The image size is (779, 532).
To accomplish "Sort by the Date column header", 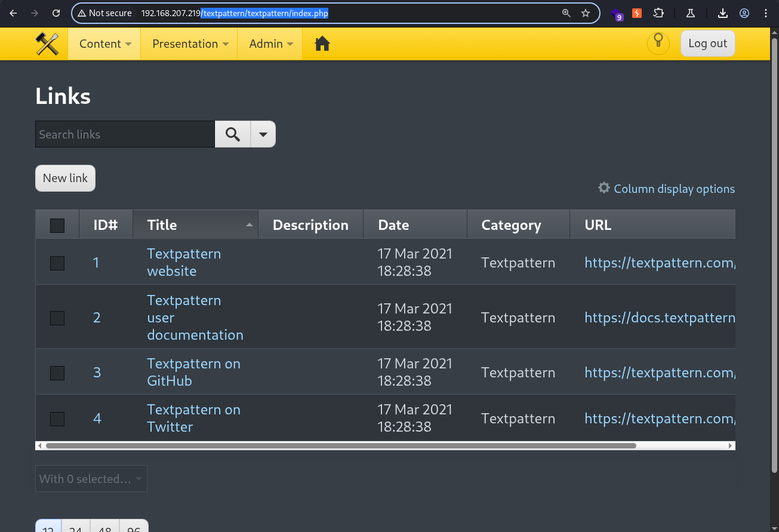I will click(393, 225).
